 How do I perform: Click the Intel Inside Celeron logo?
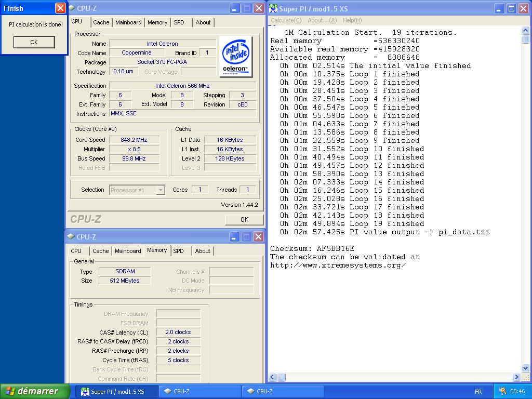pyautogui.click(x=236, y=57)
